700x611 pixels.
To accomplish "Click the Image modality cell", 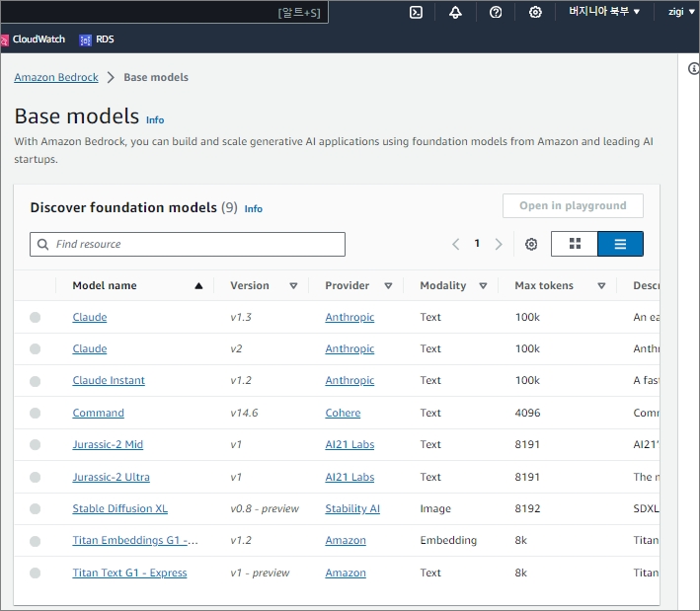I will (435, 508).
